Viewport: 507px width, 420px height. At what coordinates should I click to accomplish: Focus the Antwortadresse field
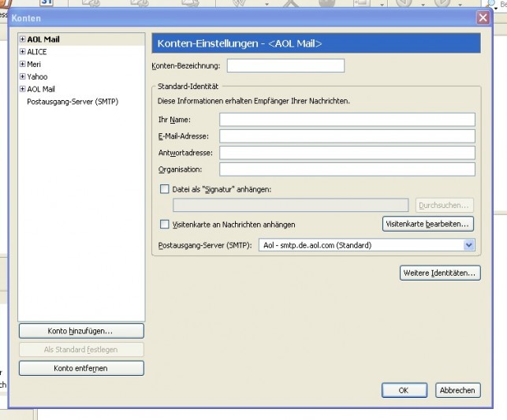tap(347, 153)
